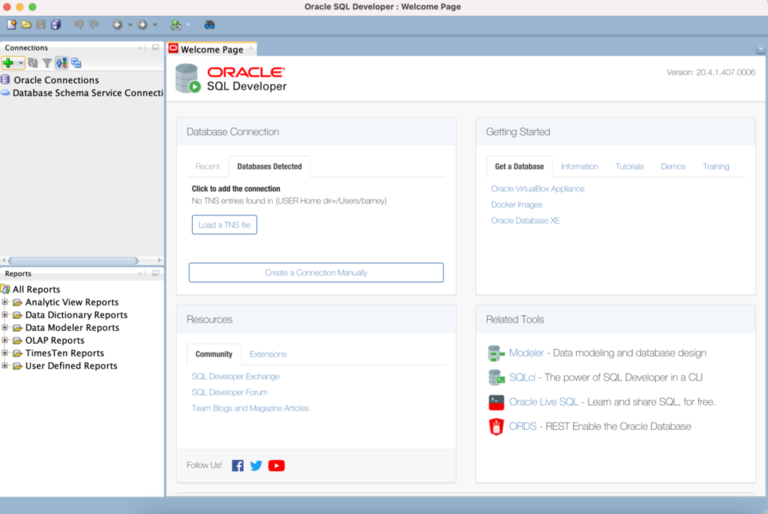
Task: Click the Connections panel horizontal scrollbar
Action: 73,260
